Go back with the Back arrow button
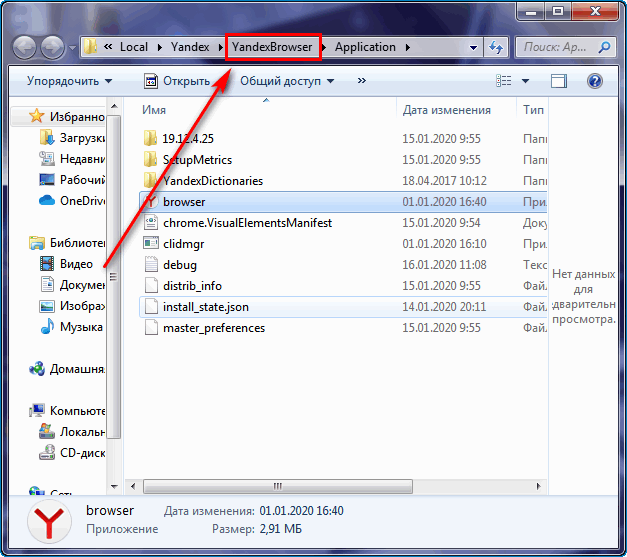The image size is (627, 557). 24,48
